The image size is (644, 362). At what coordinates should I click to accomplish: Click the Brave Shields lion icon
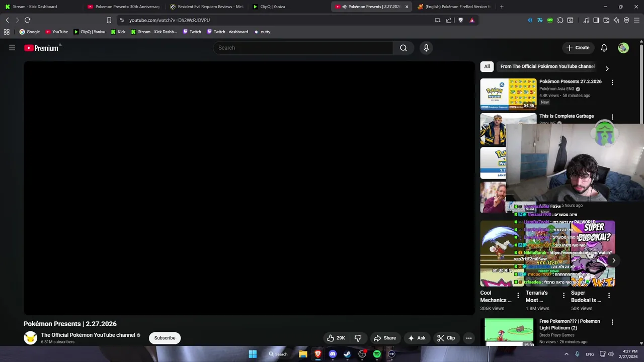coord(460,20)
